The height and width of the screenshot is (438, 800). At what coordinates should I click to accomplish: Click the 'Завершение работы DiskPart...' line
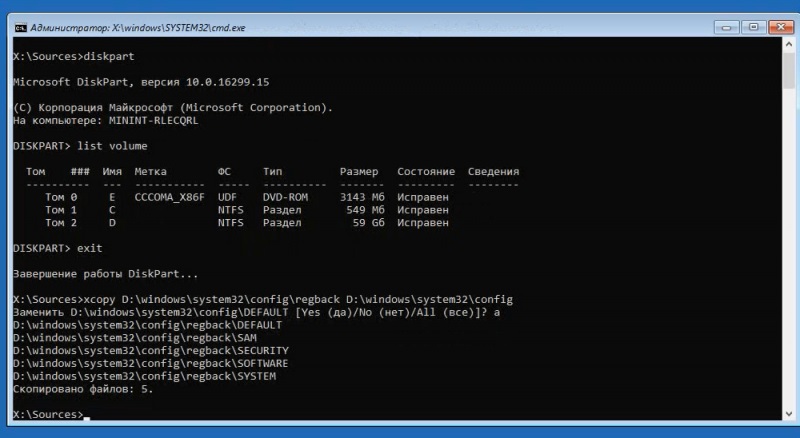pos(106,274)
